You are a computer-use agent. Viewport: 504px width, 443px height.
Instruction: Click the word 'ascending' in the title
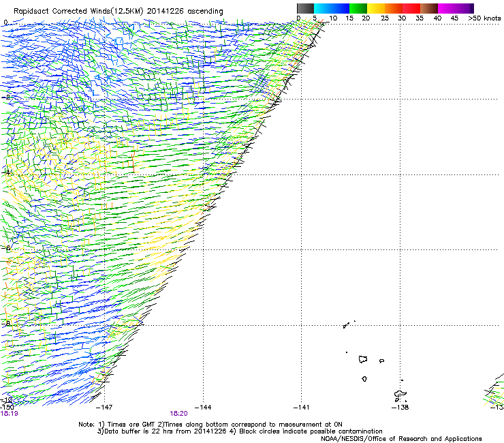(x=206, y=12)
